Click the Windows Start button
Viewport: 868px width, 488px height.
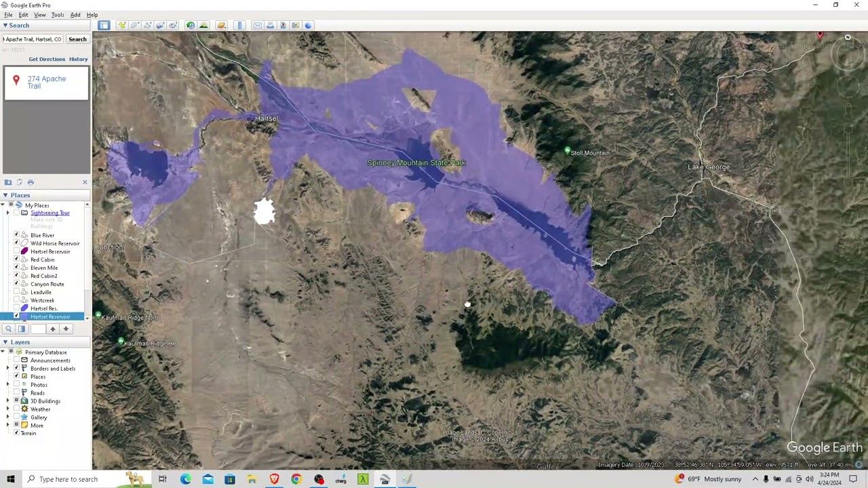pos(11,479)
